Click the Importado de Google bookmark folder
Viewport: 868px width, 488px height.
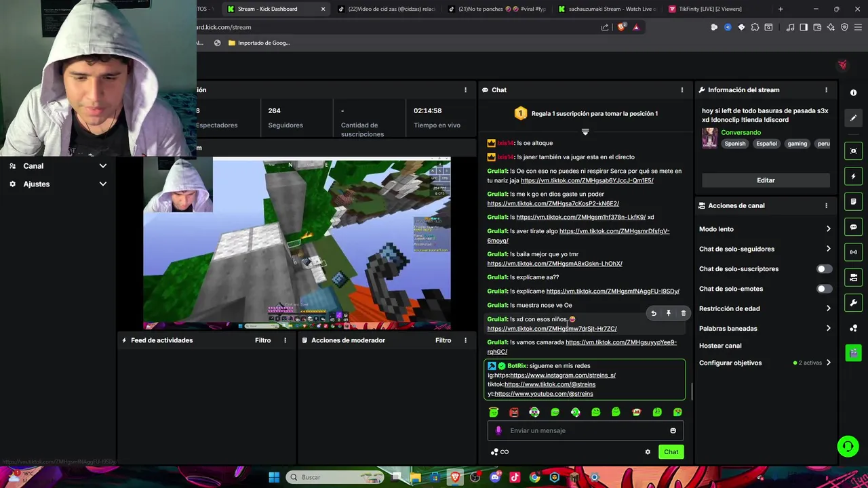(x=259, y=43)
